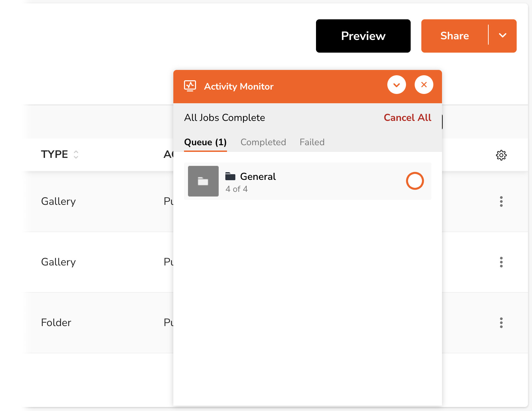Click the Share button
Screen dimensions: 532x411
[x=454, y=36]
